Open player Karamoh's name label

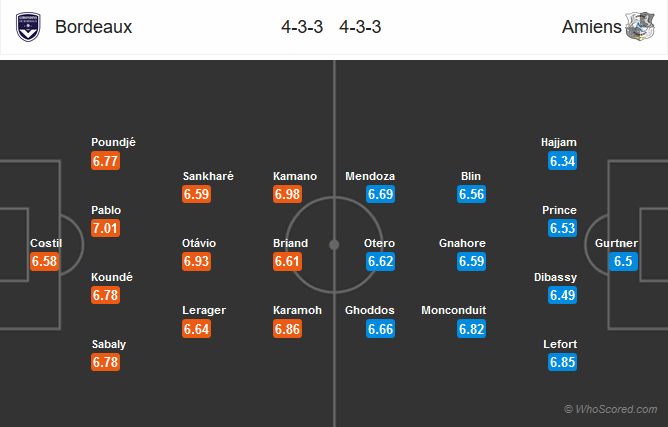[x=297, y=310]
